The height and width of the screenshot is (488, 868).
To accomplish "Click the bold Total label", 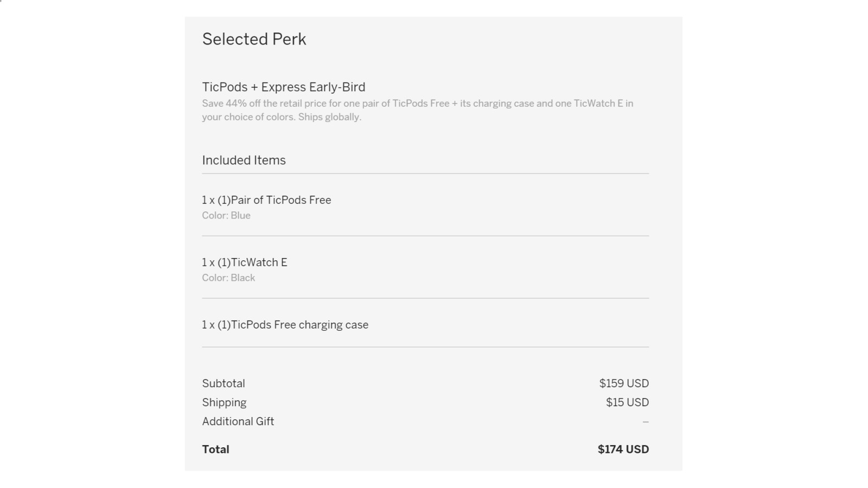I will click(x=215, y=450).
